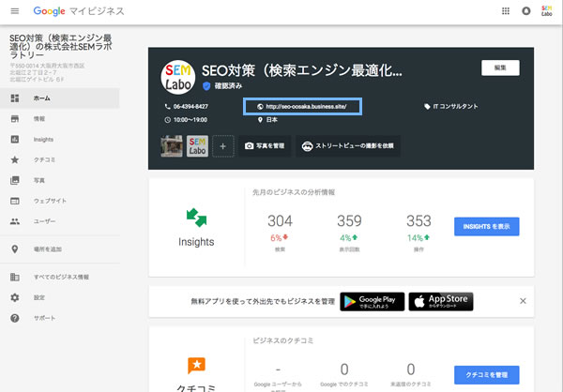Screen dimensions: 563x392
Task: Click the phone icon beside 06-4394-8427
Action: [x=167, y=107]
